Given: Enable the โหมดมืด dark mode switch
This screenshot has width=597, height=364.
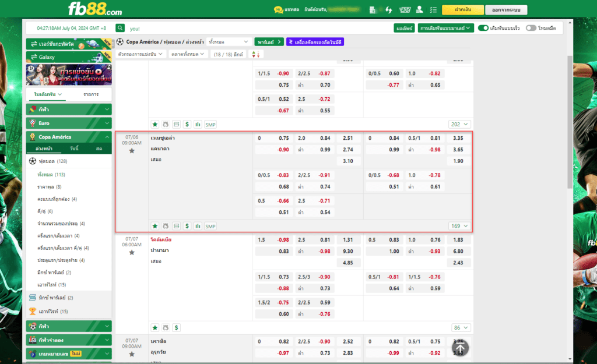Looking at the screenshot, I should (x=531, y=28).
